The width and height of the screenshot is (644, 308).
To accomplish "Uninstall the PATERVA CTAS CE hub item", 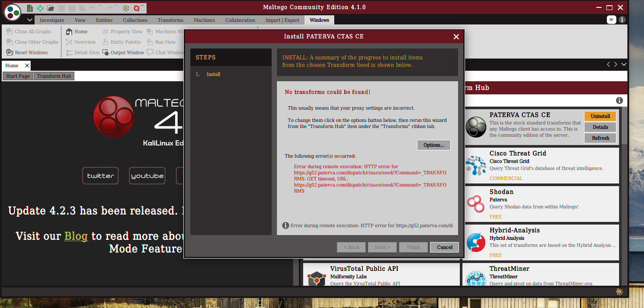I will (x=600, y=116).
